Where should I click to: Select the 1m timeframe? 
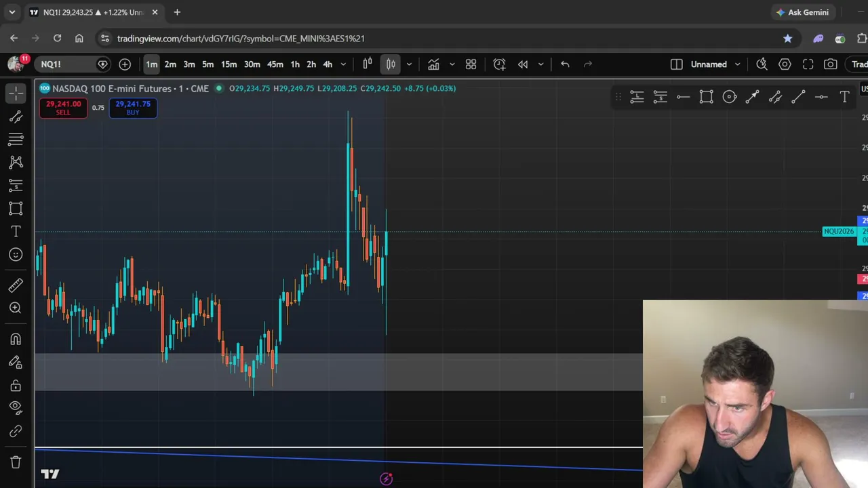click(151, 64)
